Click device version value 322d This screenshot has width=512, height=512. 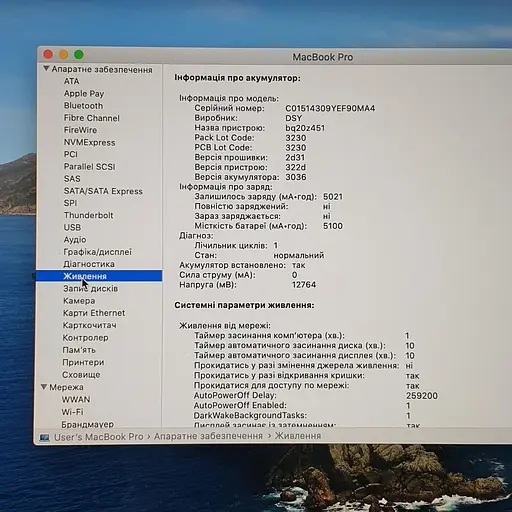click(x=295, y=167)
